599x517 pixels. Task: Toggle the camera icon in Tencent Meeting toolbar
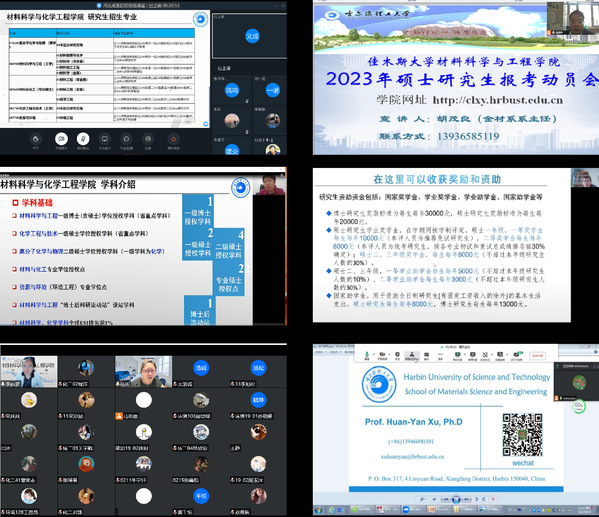pyautogui.click(x=382, y=355)
